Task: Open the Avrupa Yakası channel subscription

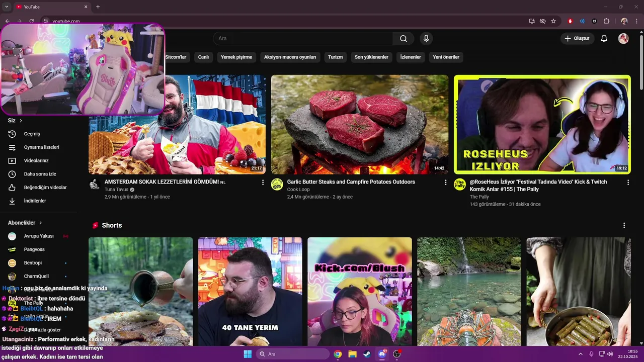Action: (x=38, y=236)
